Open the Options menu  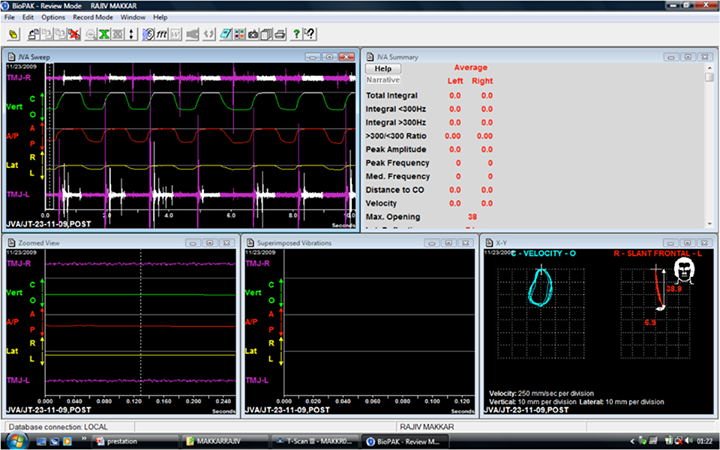pyautogui.click(x=54, y=18)
